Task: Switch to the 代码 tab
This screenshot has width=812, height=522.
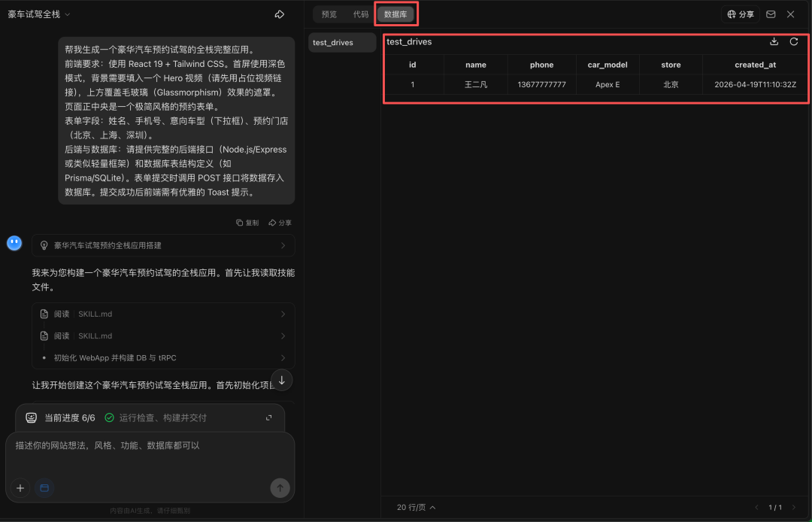Action: pos(362,14)
